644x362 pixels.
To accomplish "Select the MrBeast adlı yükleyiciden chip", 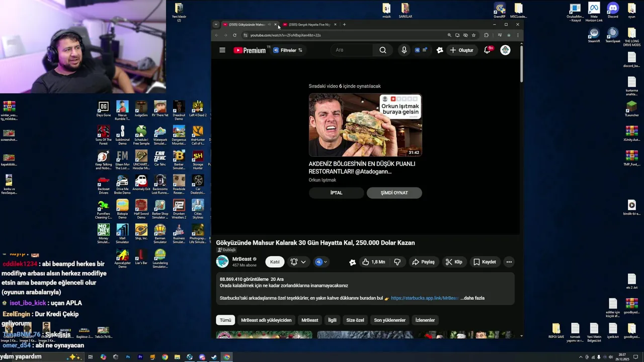I will (x=266, y=320).
